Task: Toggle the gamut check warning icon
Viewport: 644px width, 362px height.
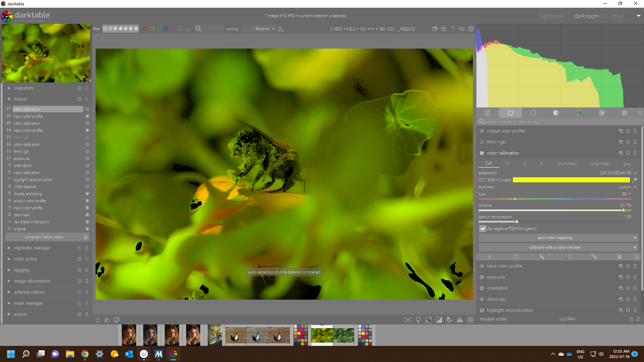Action: coord(460,320)
